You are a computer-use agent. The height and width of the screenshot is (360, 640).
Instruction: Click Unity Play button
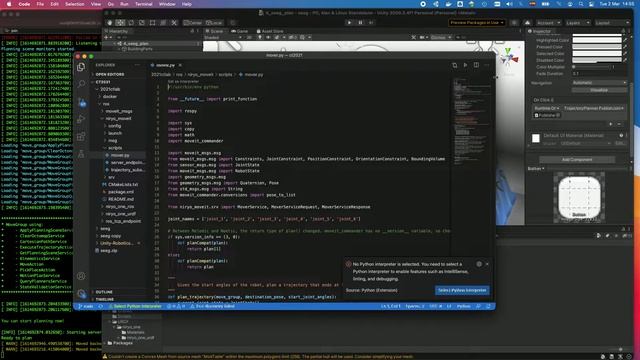coord(349,22)
